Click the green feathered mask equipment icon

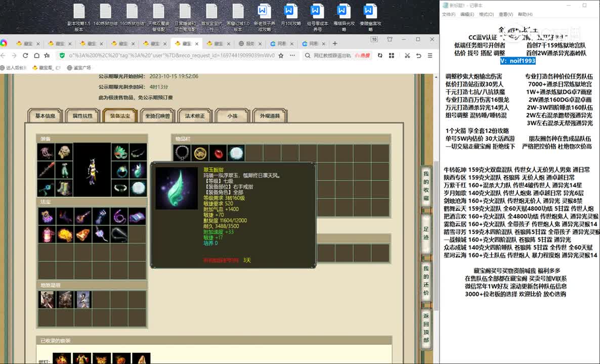click(120, 152)
